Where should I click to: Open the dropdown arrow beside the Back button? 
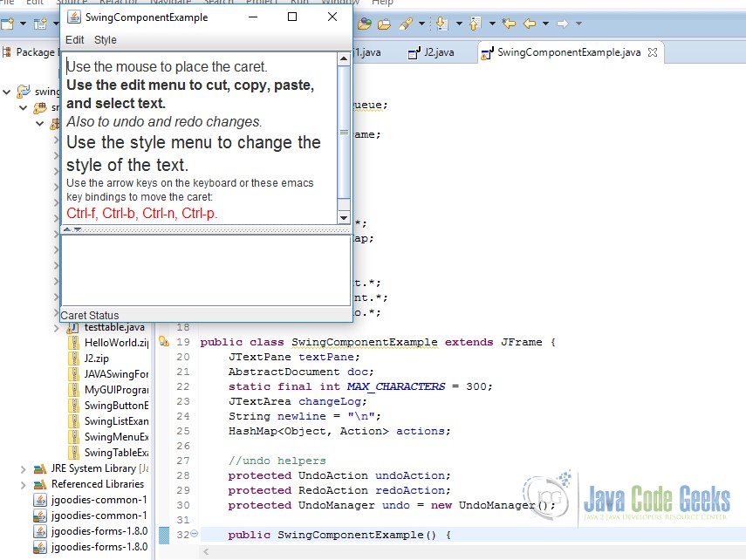(x=545, y=24)
